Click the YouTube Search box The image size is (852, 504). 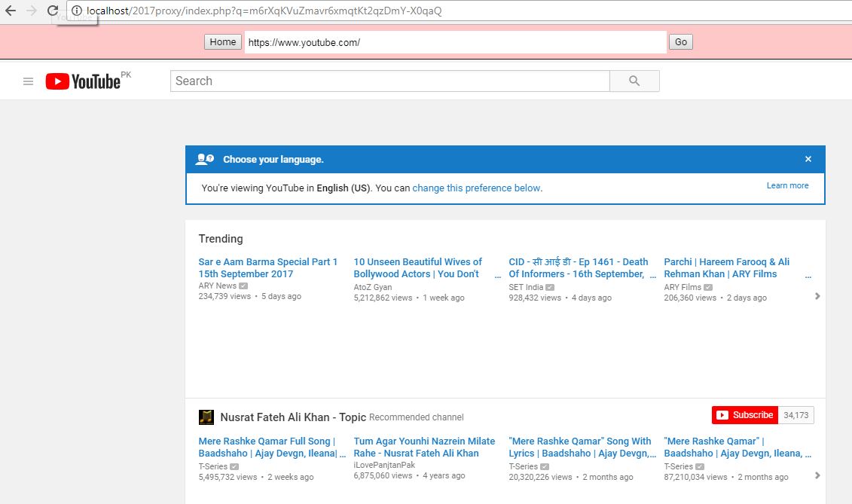pos(390,81)
